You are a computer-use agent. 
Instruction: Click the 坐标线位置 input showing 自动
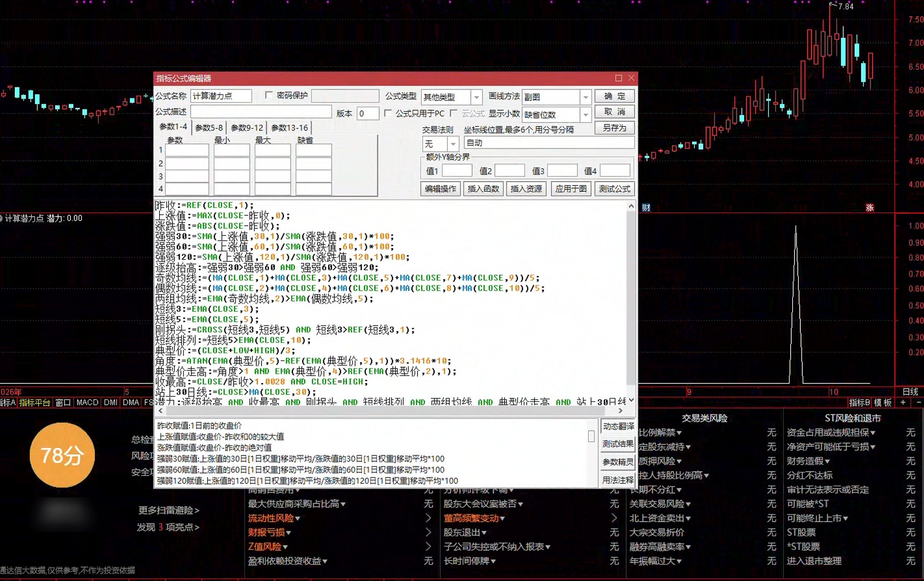tap(549, 143)
